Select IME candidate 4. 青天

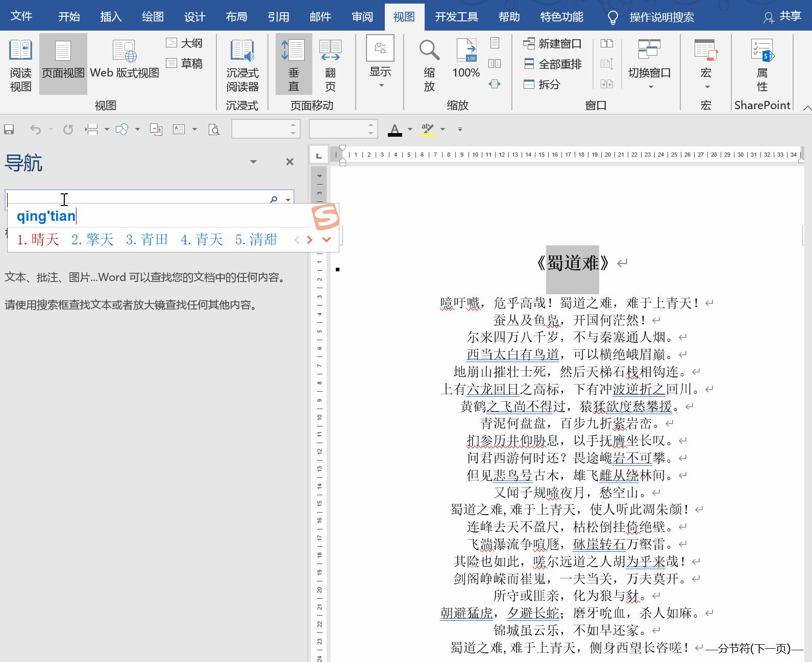pos(202,239)
